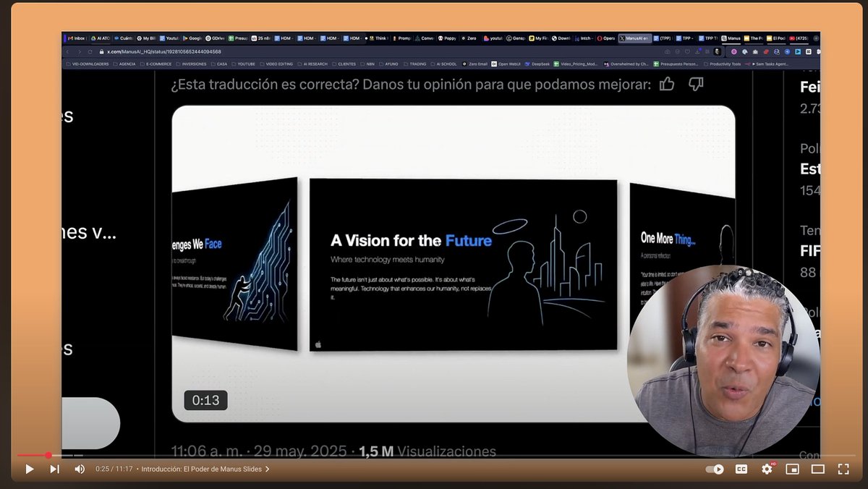Open the Gmail Inbox tab
Image resolution: width=868 pixels, height=489 pixels.
[x=77, y=38]
